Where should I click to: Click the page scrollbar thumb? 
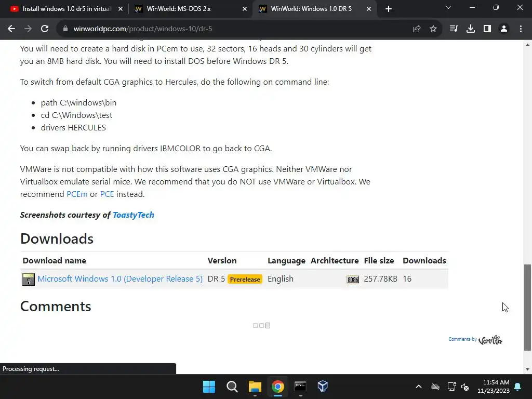click(x=527, y=307)
